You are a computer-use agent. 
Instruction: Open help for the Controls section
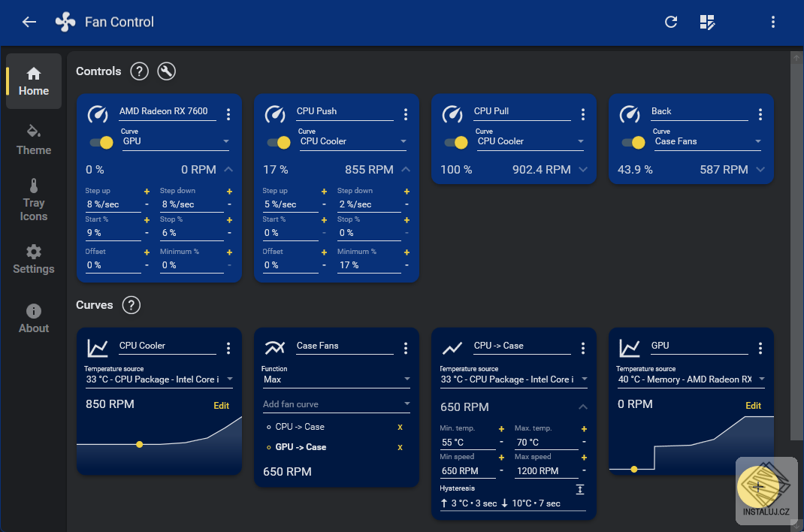(139, 71)
